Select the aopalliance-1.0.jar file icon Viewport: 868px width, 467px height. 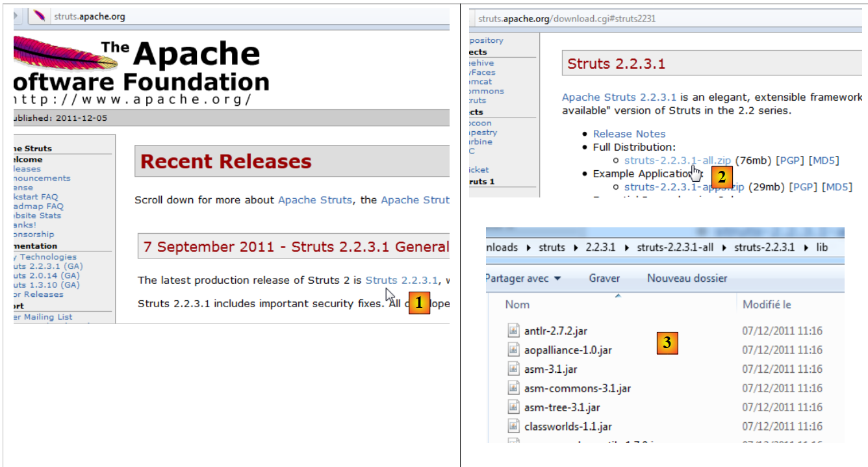[x=514, y=350]
